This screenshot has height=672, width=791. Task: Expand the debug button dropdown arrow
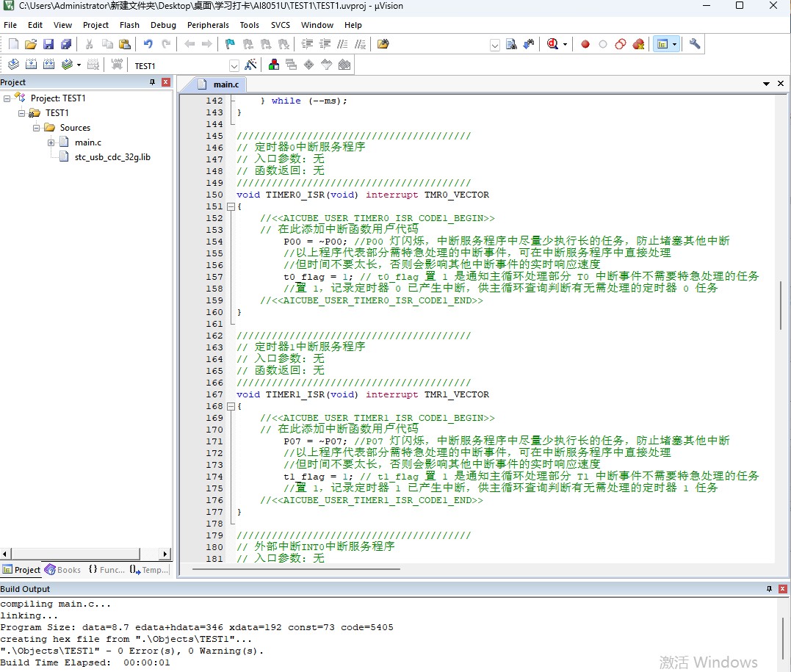pyautogui.click(x=565, y=44)
